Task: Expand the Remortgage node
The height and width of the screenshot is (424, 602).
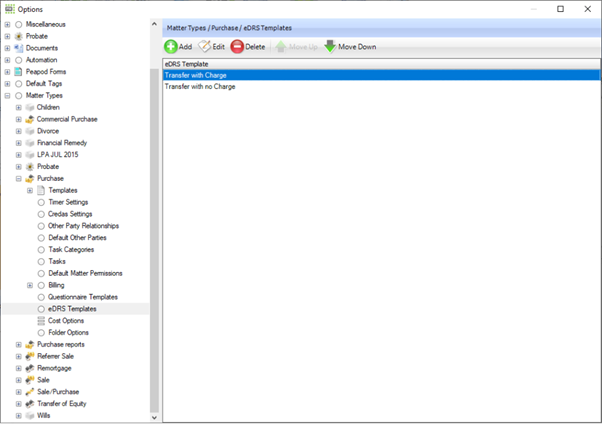Action: coord(18,368)
